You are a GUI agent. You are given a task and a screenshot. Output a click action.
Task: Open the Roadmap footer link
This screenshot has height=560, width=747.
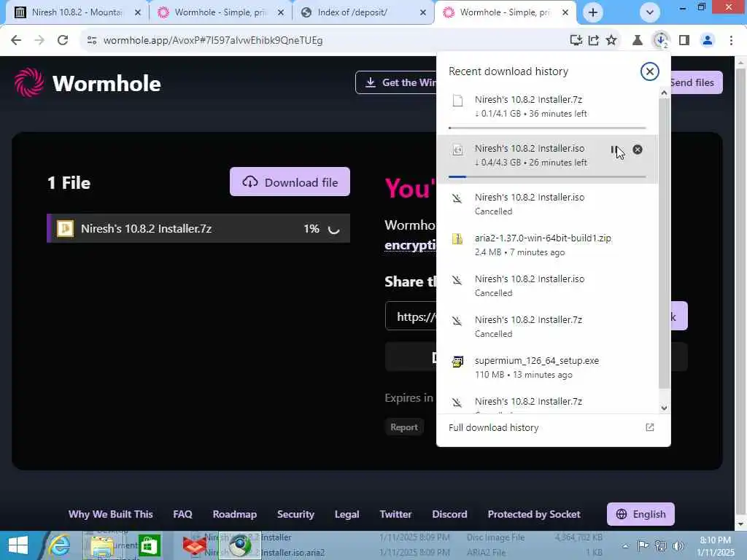(234, 514)
